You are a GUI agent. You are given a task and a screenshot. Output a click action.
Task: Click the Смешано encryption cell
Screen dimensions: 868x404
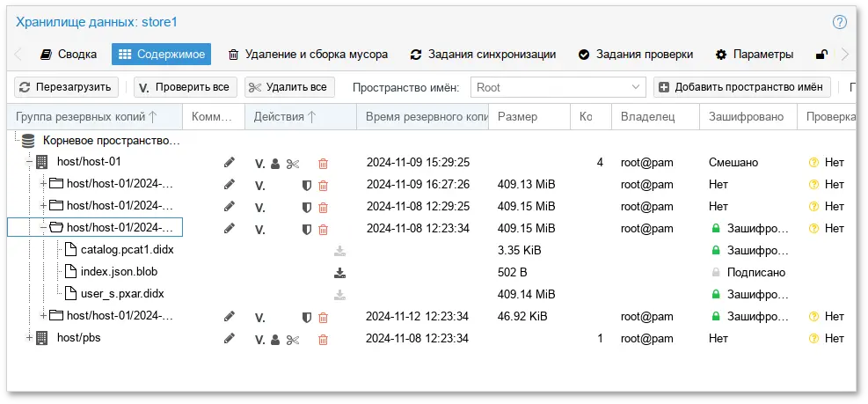733,162
